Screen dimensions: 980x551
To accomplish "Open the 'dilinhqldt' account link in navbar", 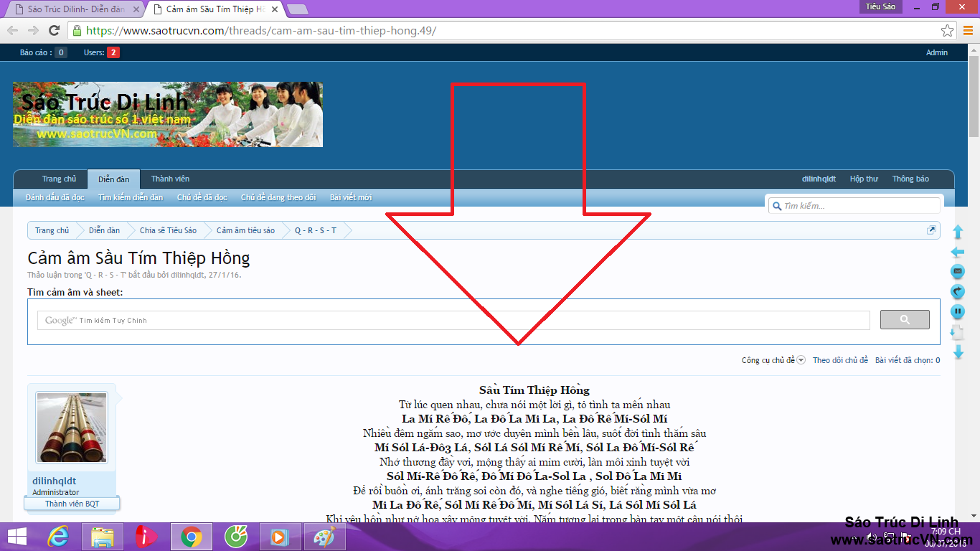I will click(x=819, y=179).
